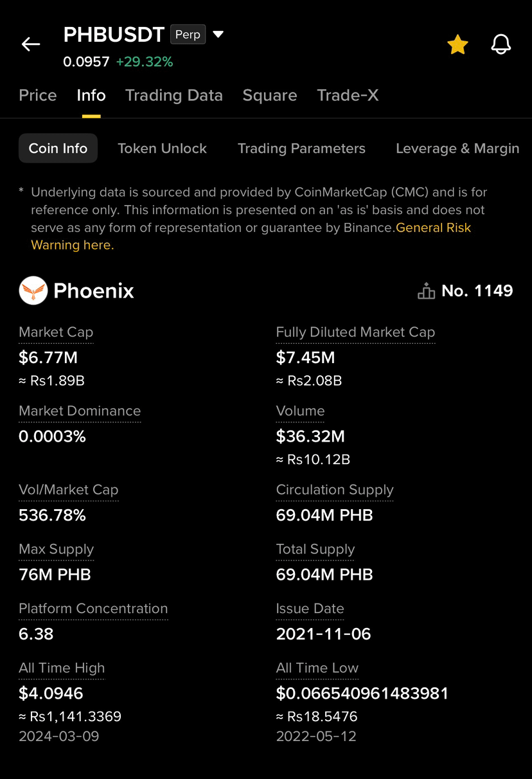Image resolution: width=532 pixels, height=779 pixels.
Task: Open Leverage & Margin section
Action: tap(457, 148)
